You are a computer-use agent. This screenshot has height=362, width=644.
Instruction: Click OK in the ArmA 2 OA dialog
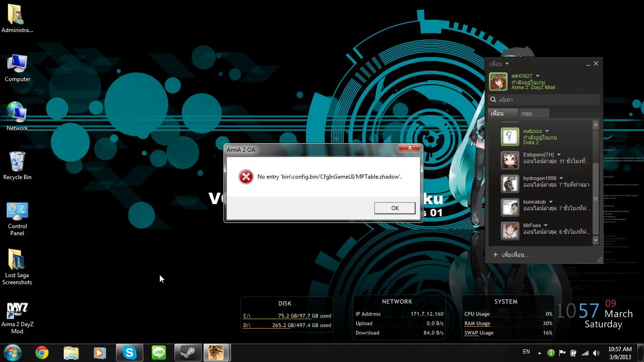point(395,208)
